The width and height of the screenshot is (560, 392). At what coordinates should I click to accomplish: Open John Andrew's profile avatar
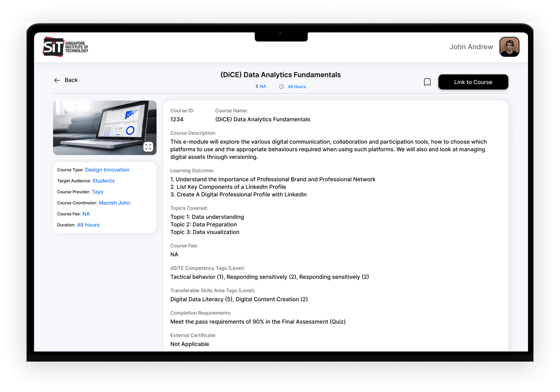point(509,47)
